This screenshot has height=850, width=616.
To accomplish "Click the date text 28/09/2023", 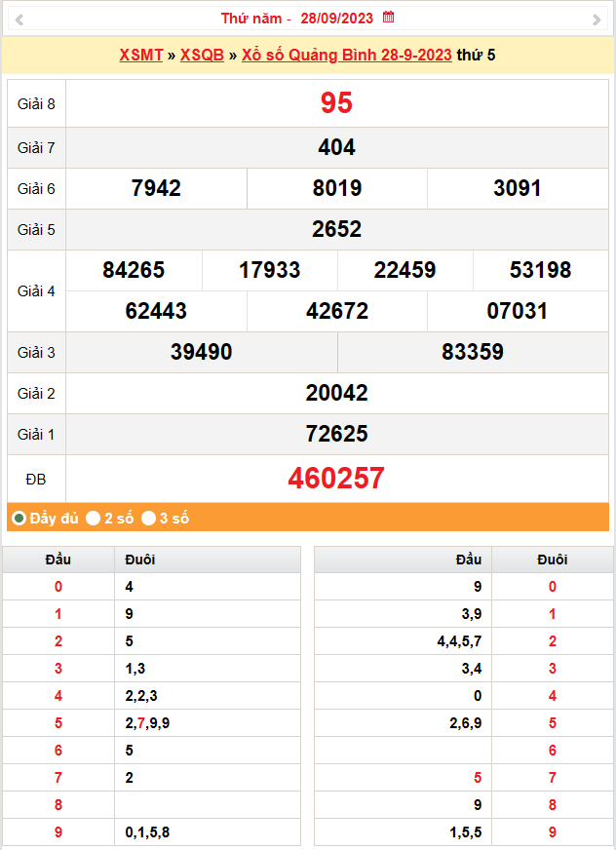I will [x=336, y=19].
